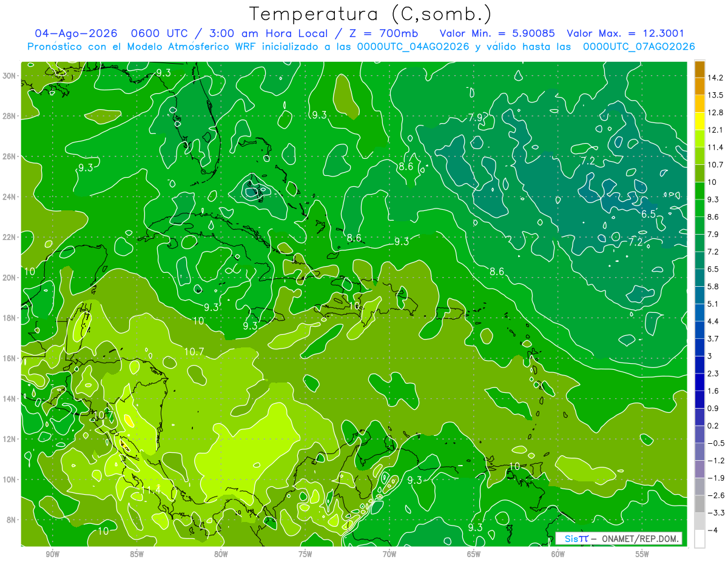Viewport: 728px width, 562px height.
Task: Click "Valor Min. = 5.90085" in header
Action: pos(497,33)
